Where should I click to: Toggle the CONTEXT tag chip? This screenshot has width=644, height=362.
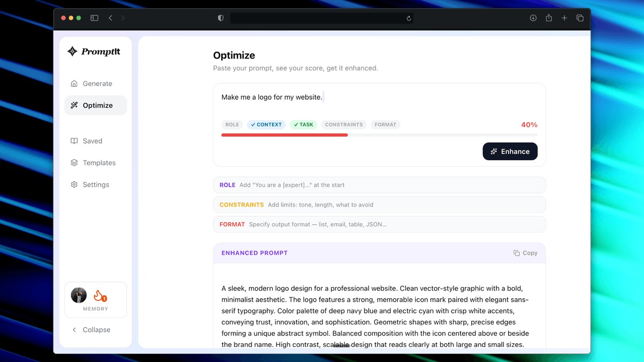266,124
